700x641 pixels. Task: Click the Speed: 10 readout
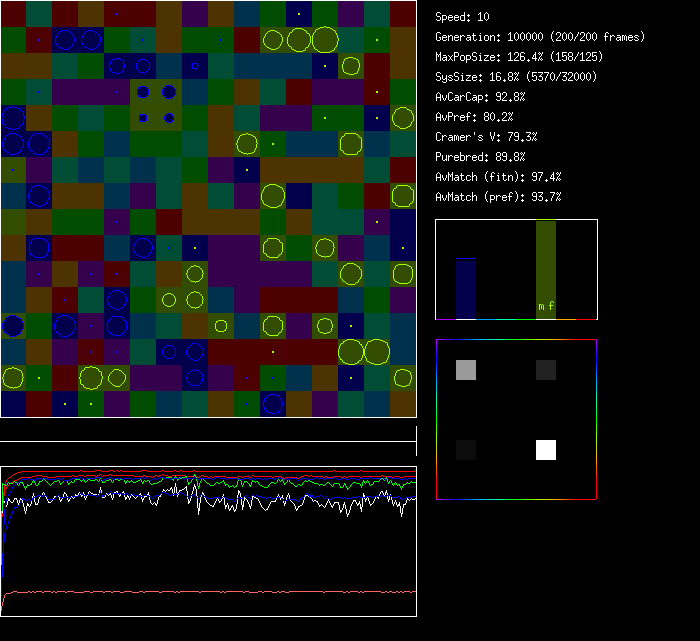point(462,17)
